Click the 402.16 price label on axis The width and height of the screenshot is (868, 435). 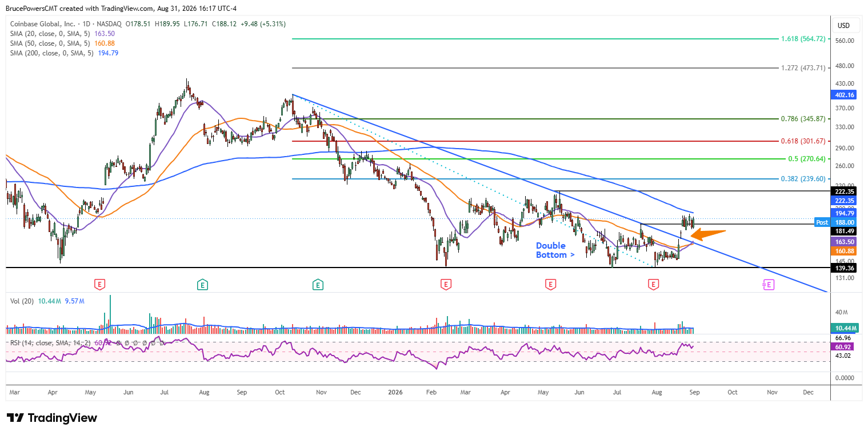pos(844,95)
